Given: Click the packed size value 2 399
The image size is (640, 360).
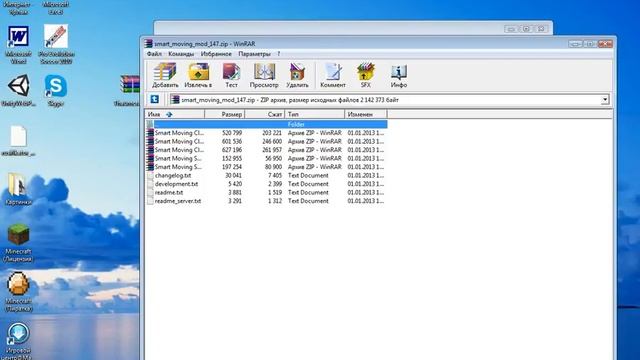Looking at the screenshot, I should coord(275,184).
